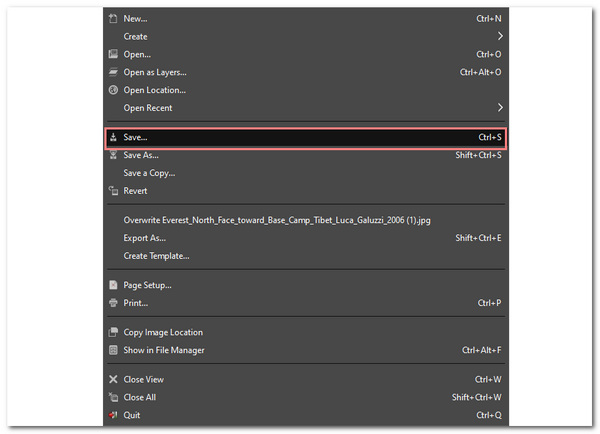Click the Open Location globe icon

pyautogui.click(x=113, y=90)
